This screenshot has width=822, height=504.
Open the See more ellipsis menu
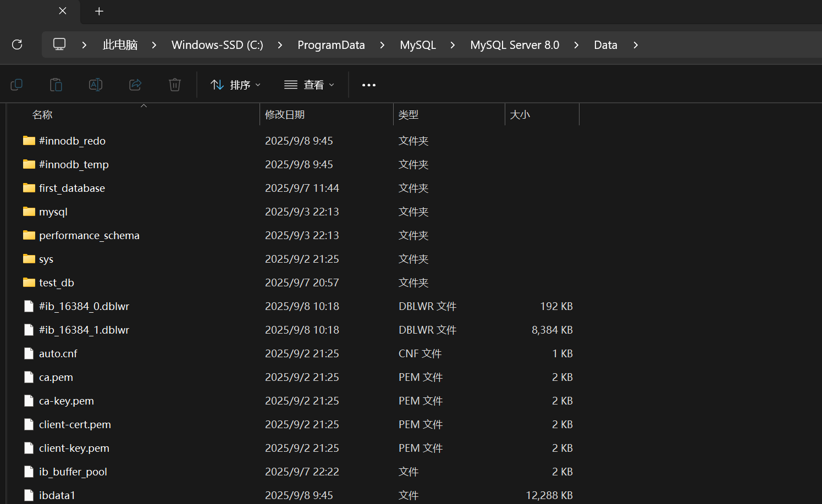coord(369,85)
